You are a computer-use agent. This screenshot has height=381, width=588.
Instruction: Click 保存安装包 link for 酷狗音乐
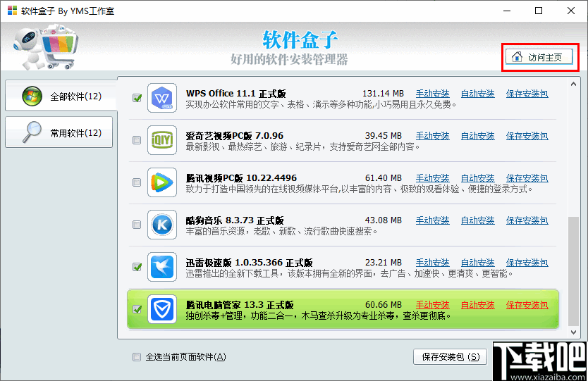(527, 220)
